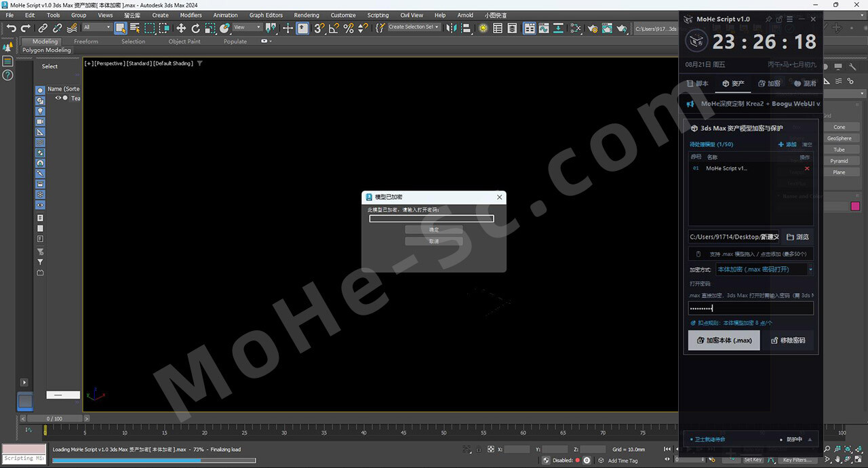The image size is (868, 468).
Task: Open Material Editor teapot icon
Action: tap(576, 28)
